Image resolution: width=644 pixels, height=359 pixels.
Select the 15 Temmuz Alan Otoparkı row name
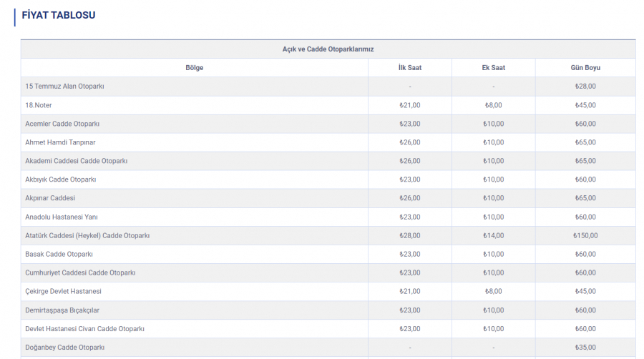pyautogui.click(x=64, y=87)
